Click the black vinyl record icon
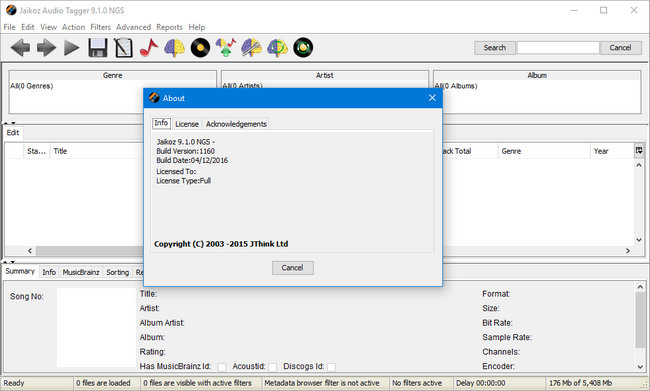Viewport: 650px width, 391px height. (x=200, y=48)
